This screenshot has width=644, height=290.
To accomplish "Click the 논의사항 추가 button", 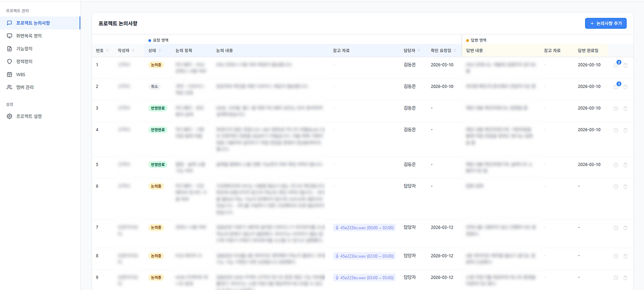I will [x=606, y=23].
